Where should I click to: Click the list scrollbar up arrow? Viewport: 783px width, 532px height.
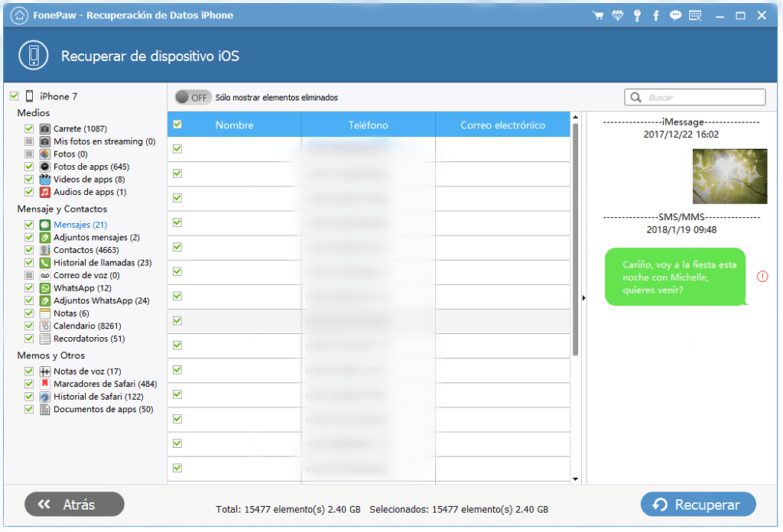575,117
